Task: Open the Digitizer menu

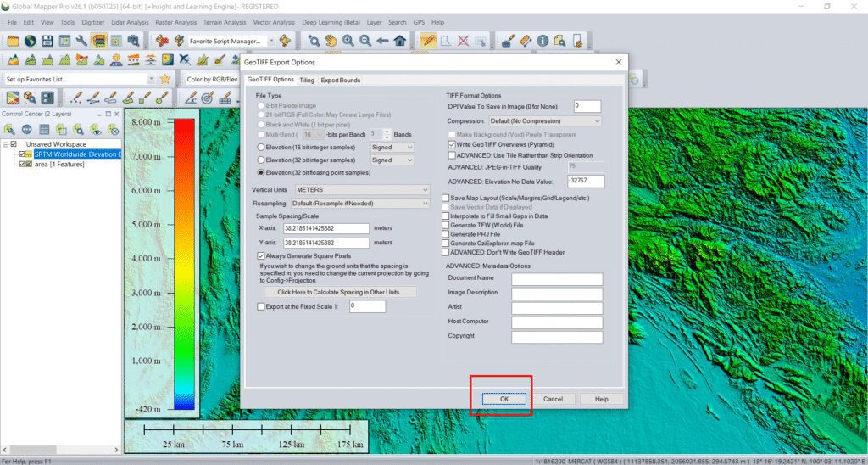Action: pyautogui.click(x=92, y=23)
